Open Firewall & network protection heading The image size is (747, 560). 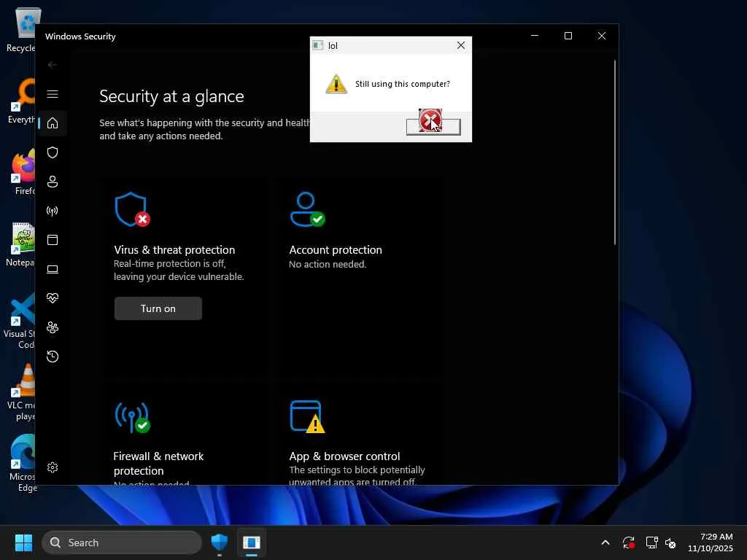(x=158, y=463)
